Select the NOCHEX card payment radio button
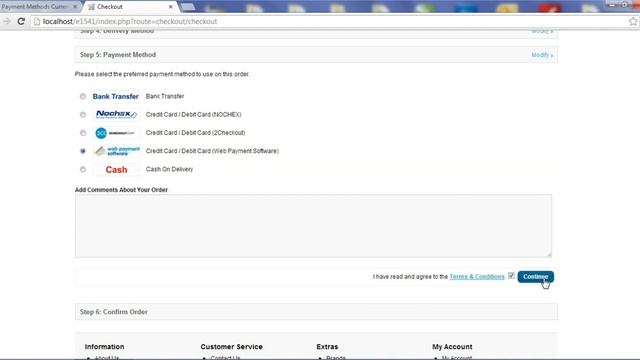Image resolution: width=640 pixels, height=360 pixels. tap(83, 115)
